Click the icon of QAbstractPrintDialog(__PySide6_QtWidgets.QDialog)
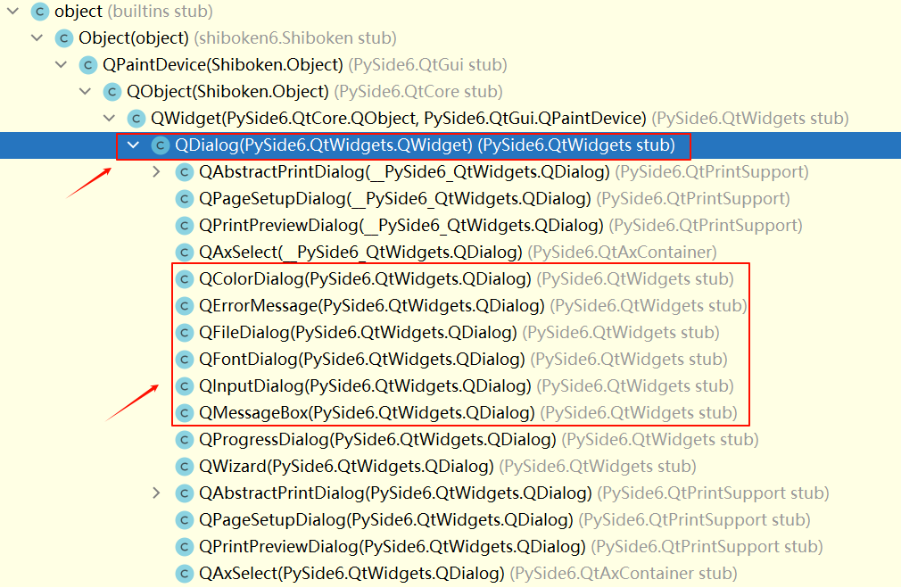Image resolution: width=901 pixels, height=588 pixels. 185,172
